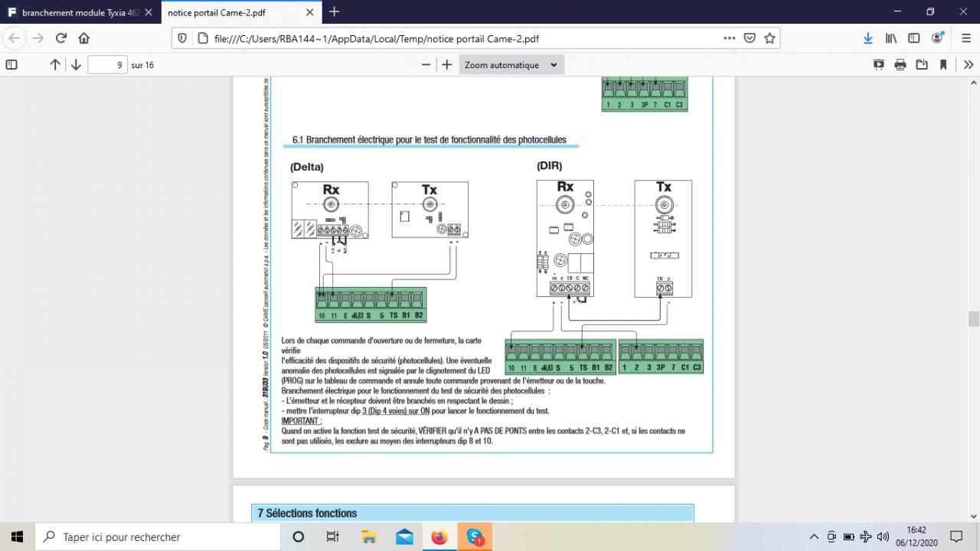Image resolution: width=980 pixels, height=551 pixels.
Task: Open File Explorer from taskbar
Action: (x=369, y=536)
